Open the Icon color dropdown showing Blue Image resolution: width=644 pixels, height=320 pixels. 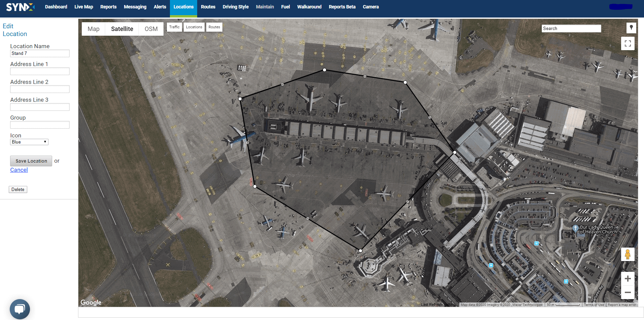[x=29, y=142]
